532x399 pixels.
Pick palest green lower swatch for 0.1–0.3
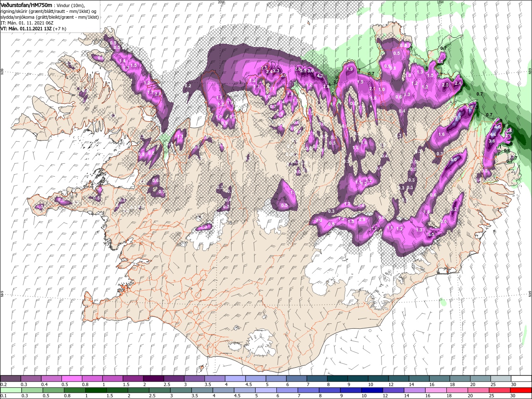[11, 390]
